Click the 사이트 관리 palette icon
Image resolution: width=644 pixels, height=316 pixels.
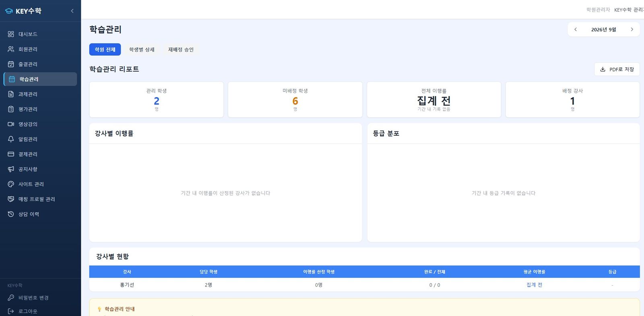click(11, 184)
